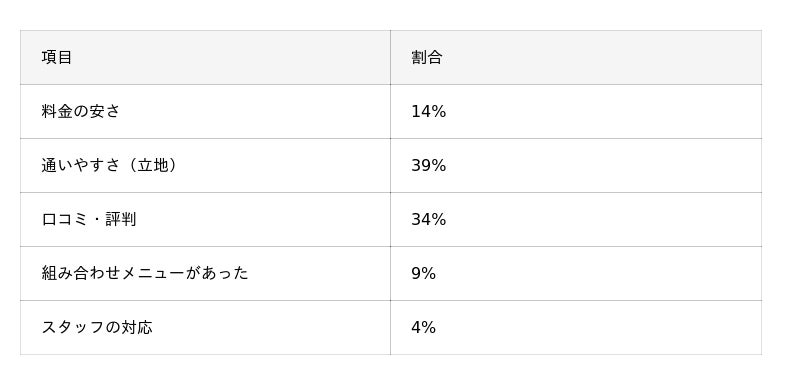This screenshot has height=385, width=800.
Task: Select the 料金の安さ cell
Action: click(x=205, y=112)
